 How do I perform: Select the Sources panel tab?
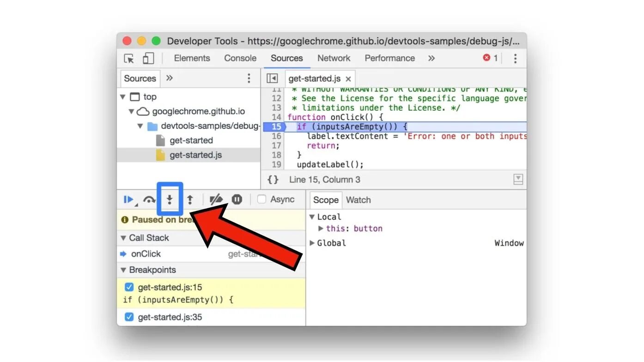[287, 58]
